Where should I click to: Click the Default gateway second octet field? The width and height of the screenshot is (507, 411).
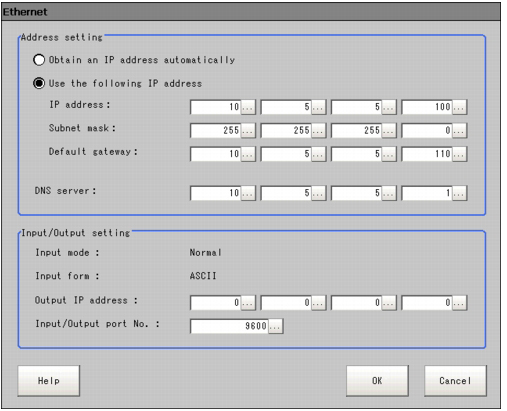tap(286, 154)
